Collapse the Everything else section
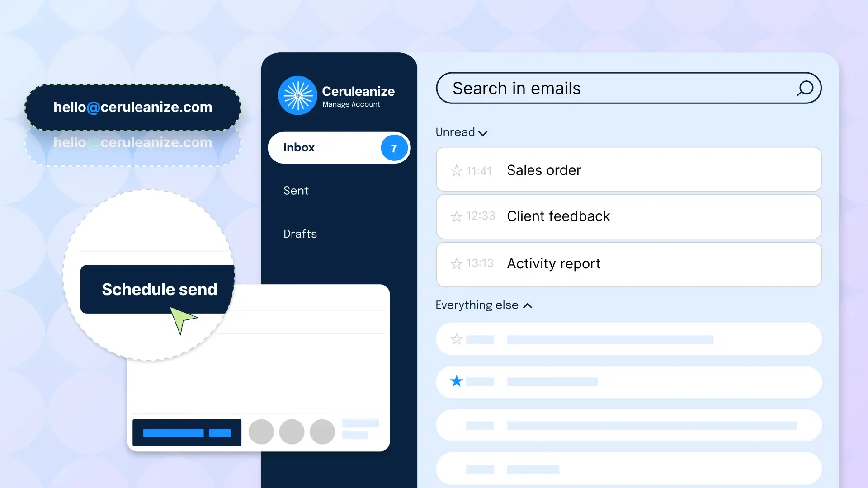Viewport: 868px width, 488px height. pyautogui.click(x=528, y=305)
